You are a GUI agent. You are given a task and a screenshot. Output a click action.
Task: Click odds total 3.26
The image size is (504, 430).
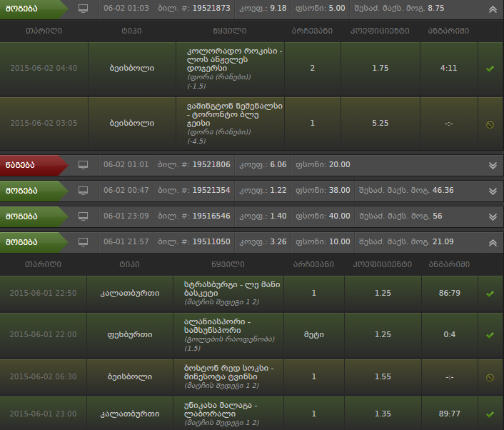278,242
